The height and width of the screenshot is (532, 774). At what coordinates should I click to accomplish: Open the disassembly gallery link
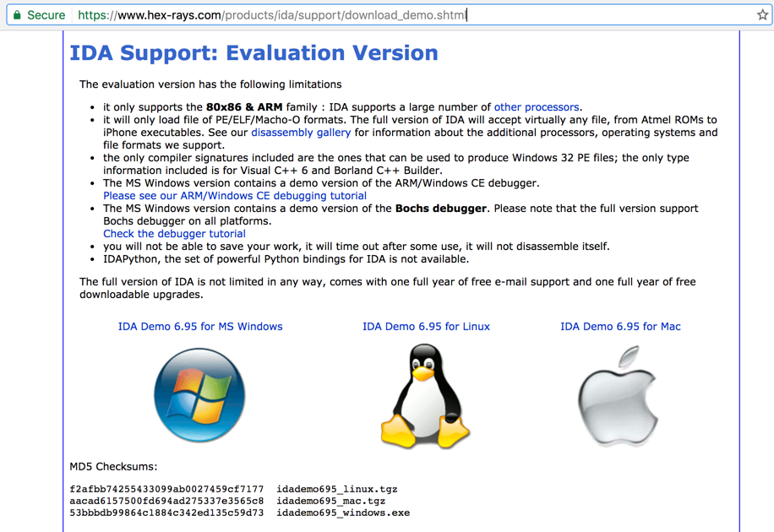[x=301, y=133]
